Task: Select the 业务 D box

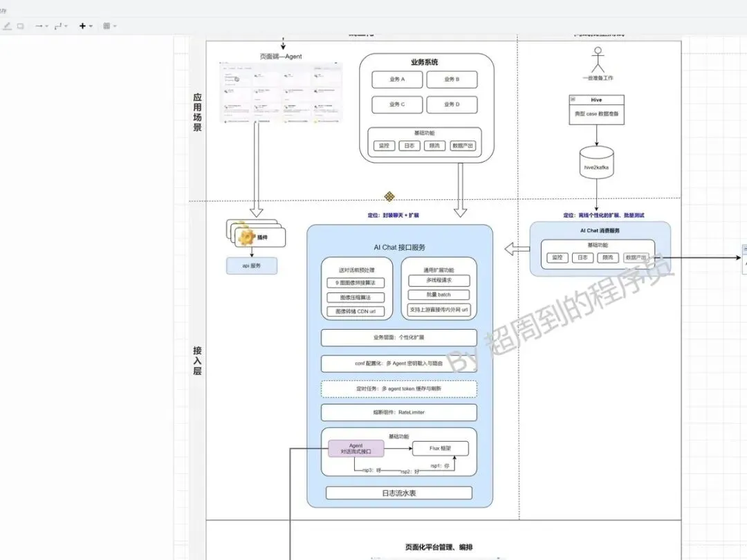Action: [452, 104]
